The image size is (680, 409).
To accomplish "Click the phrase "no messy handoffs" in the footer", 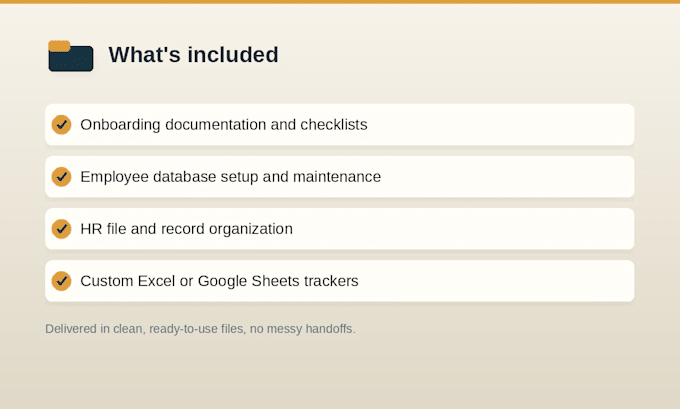I will [302, 329].
